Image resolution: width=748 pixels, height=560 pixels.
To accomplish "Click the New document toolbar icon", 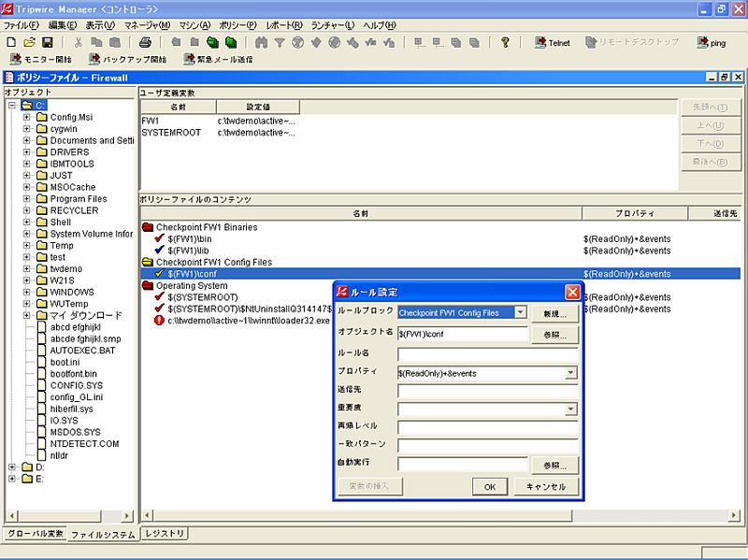I will 10,42.
